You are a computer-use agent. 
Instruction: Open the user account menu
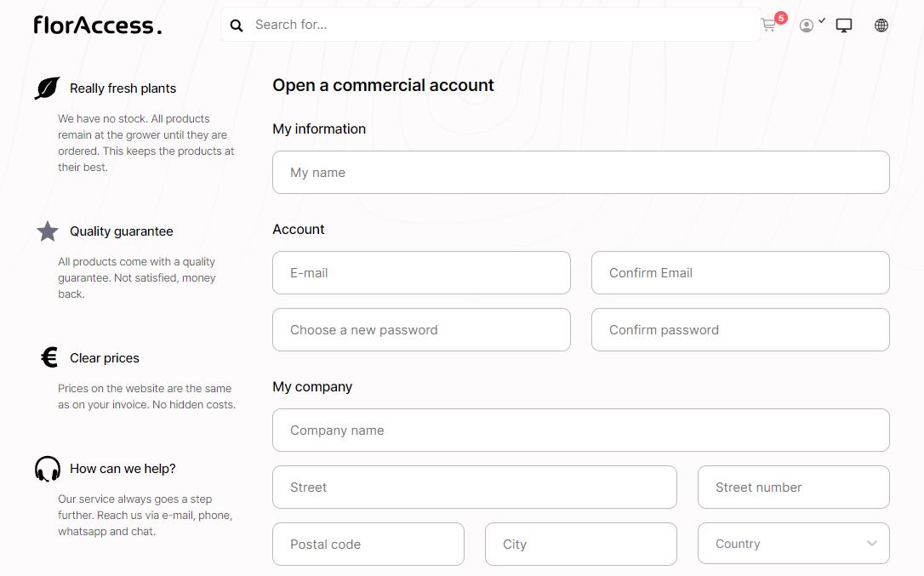click(807, 26)
